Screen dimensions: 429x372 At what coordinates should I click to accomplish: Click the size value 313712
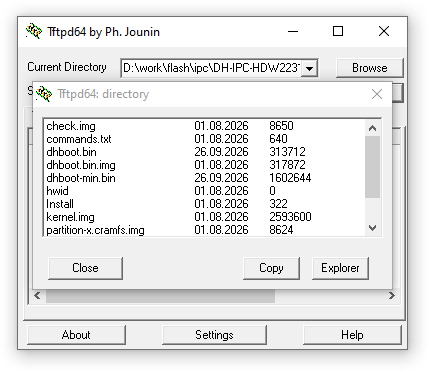point(287,152)
